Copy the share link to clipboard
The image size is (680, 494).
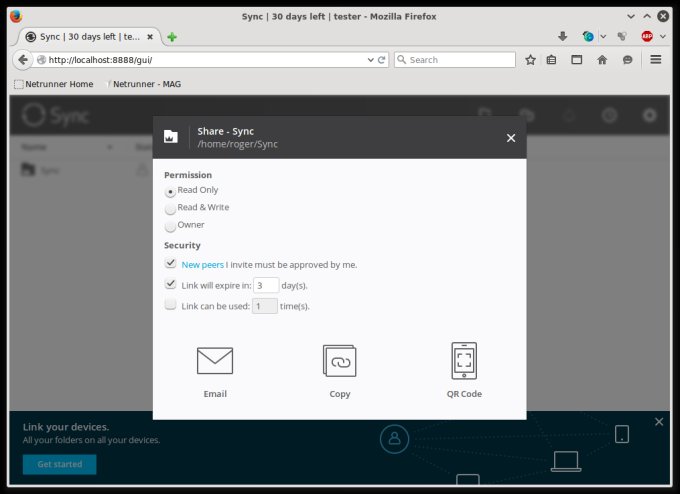340,361
